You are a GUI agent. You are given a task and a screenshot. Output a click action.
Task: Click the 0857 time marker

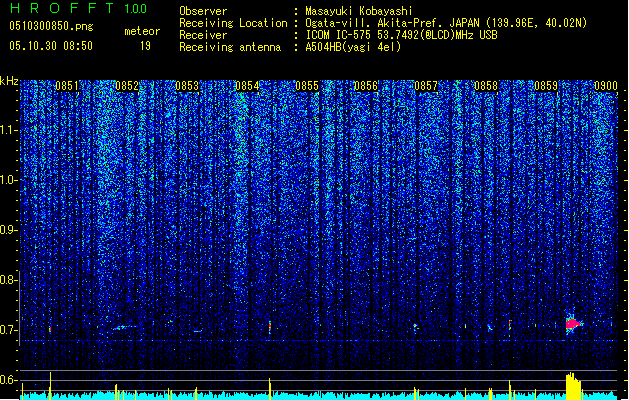click(426, 86)
